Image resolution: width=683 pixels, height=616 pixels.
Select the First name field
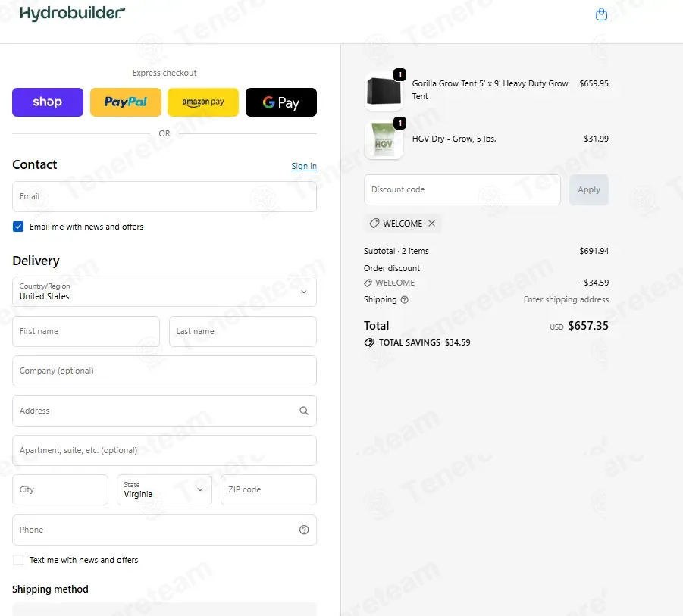86,331
